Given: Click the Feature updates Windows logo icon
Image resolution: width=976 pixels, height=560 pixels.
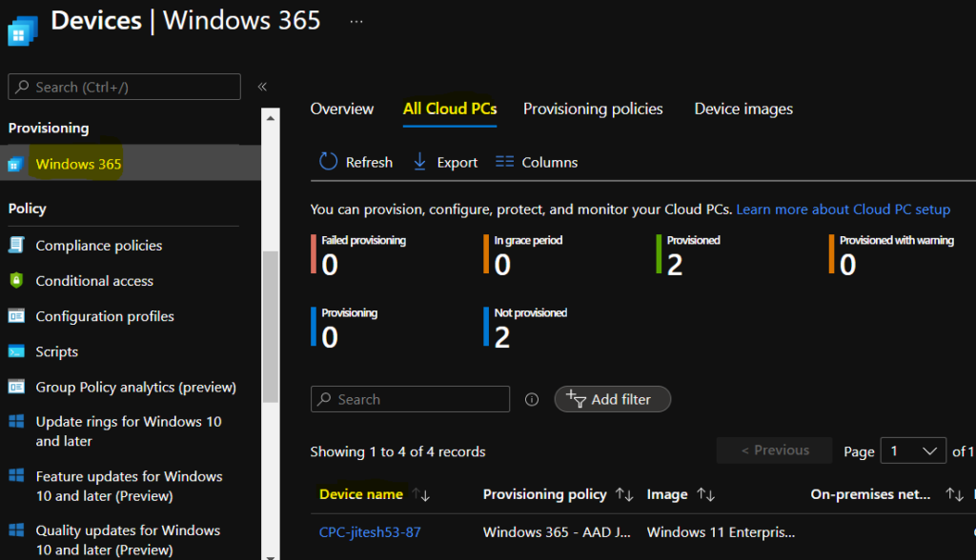Looking at the screenshot, I should tap(16, 476).
